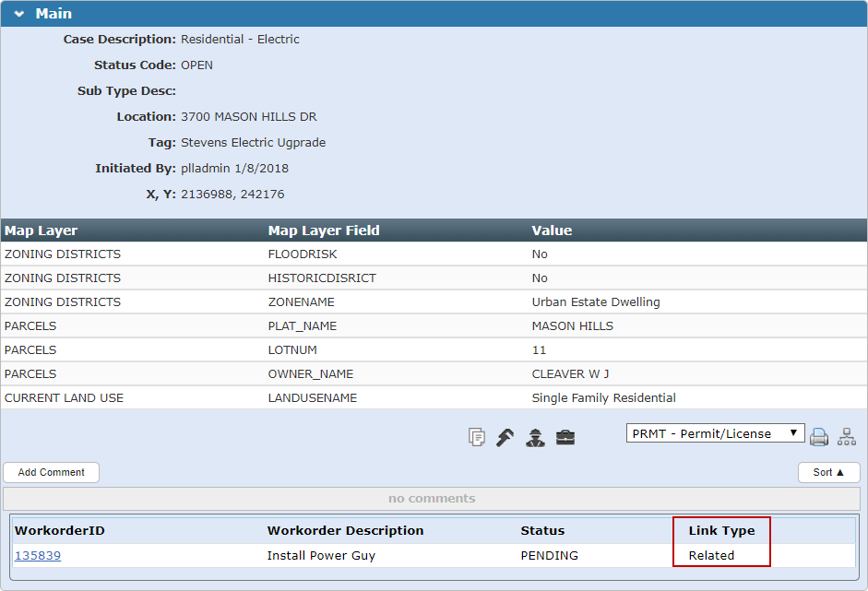Click 'ZONING DISTRICTS' in the ZONENAME row
Screen dimensions: 868x591
pos(63,302)
